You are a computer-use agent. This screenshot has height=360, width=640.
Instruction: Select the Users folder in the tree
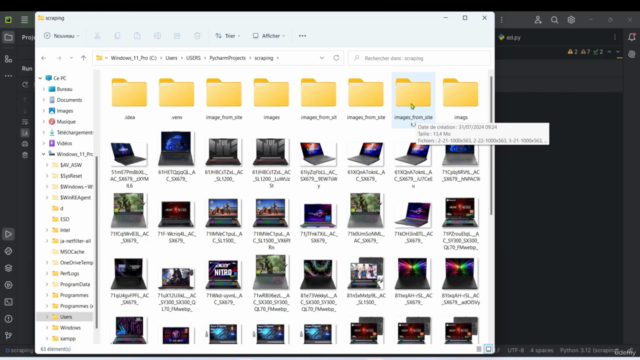point(65,317)
